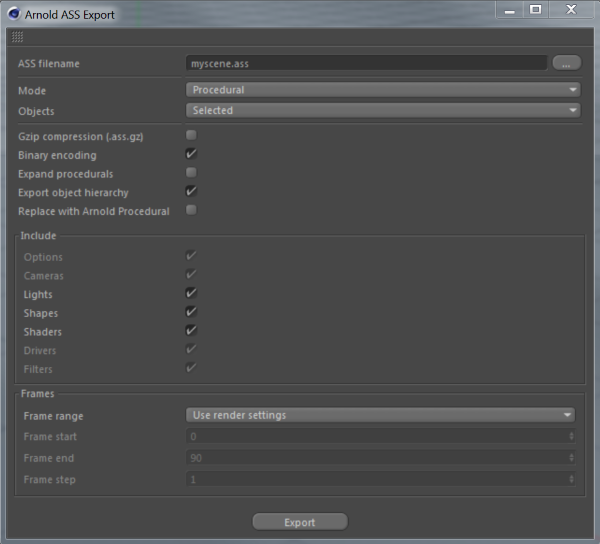Click the Cinema 4D application icon in title bar

[14, 14]
